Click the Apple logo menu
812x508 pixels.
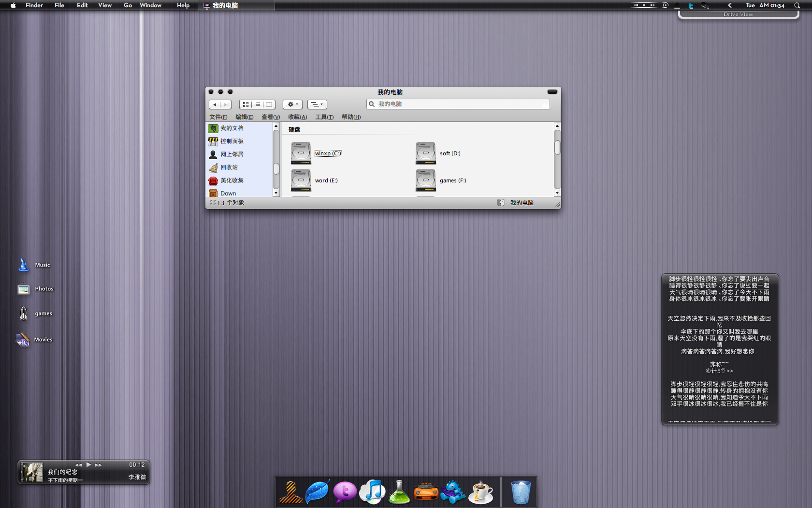coord(13,5)
